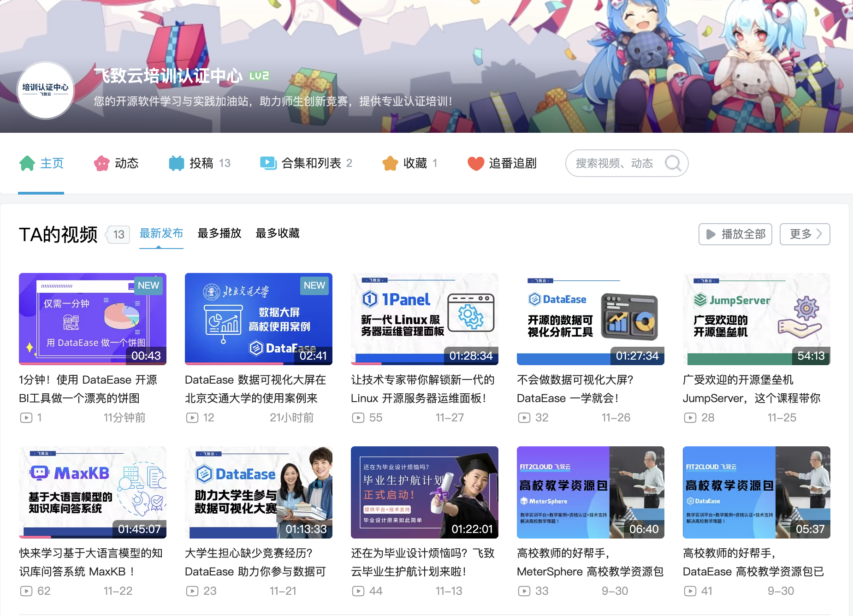853x616 pixels.
Task: Click title 1分钟！使用 DataEase 开源 BI工具
Action: (88, 389)
